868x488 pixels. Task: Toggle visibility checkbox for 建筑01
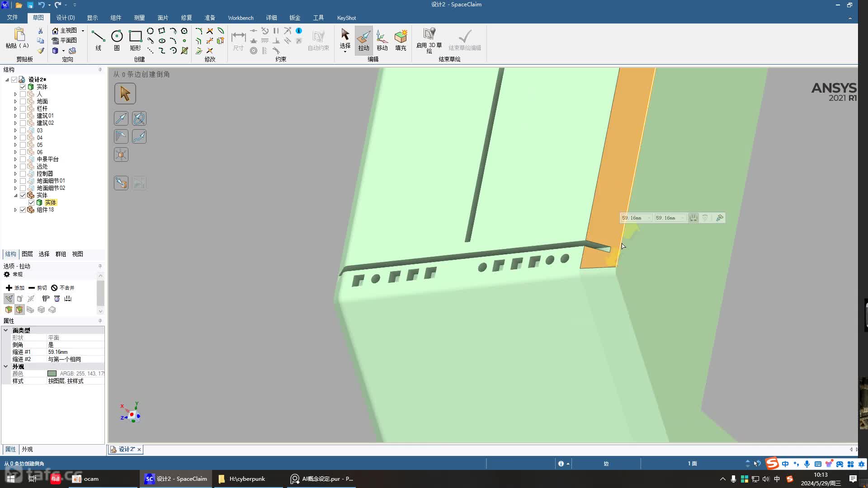[x=23, y=116]
